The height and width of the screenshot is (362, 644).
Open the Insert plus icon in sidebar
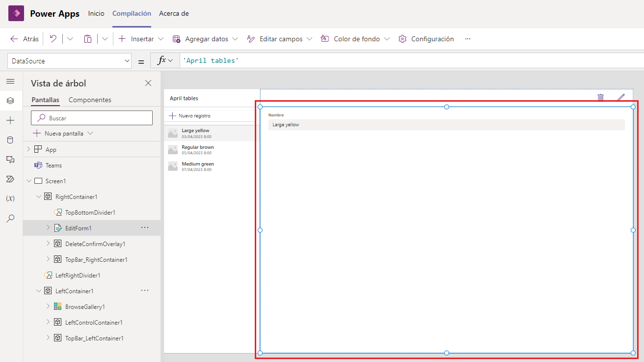pos(10,120)
